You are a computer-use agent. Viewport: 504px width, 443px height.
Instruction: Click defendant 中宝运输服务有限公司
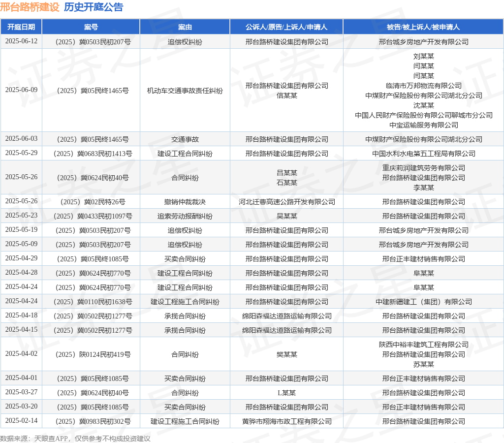424,125
